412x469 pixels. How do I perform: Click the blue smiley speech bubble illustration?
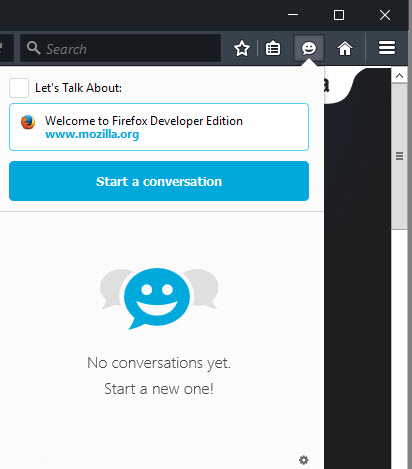[x=157, y=298]
